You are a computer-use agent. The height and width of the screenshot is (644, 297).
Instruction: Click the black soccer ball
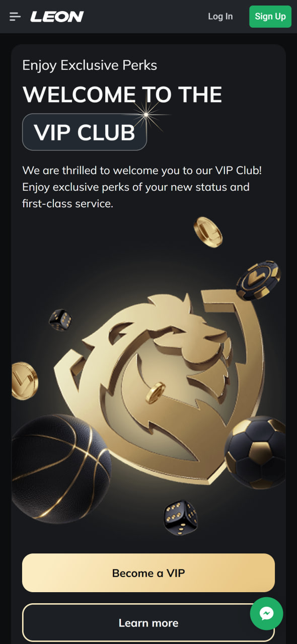coord(255,452)
